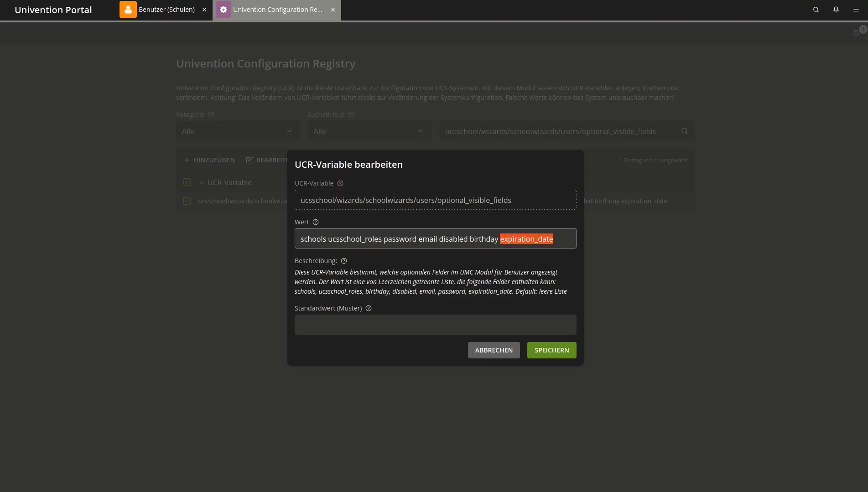This screenshot has width=868, height=492.
Task: Open the portal search icon
Action: click(x=816, y=10)
